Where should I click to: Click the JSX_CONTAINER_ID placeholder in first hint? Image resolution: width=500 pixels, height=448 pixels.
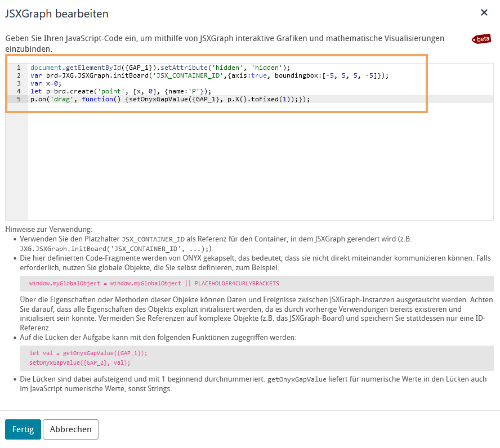pyautogui.click(x=153, y=239)
